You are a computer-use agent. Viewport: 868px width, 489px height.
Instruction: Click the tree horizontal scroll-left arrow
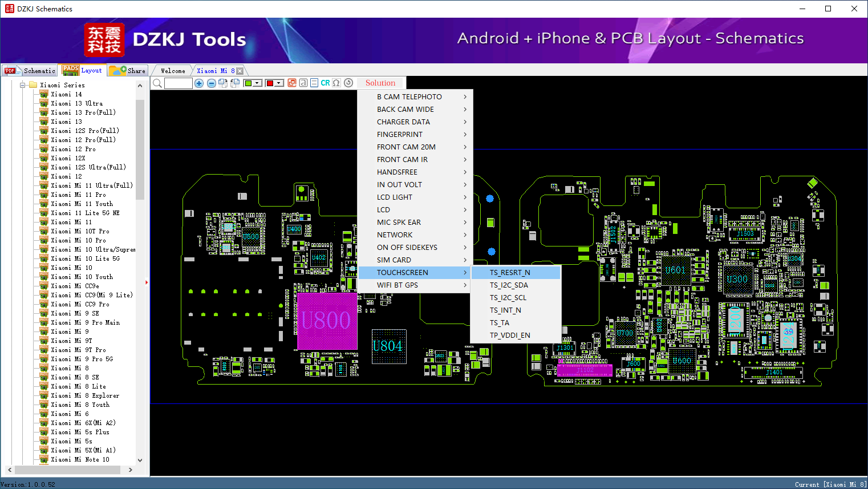pyautogui.click(x=9, y=470)
